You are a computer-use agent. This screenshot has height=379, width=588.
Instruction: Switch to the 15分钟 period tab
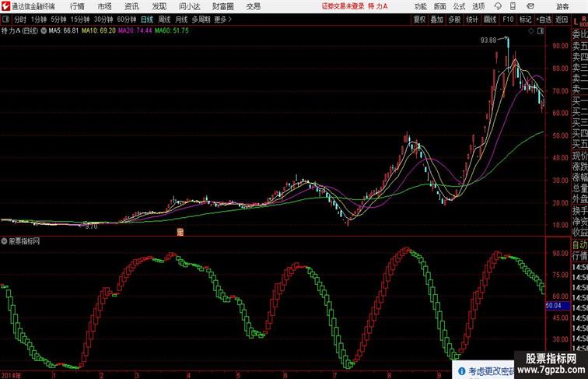80,19
